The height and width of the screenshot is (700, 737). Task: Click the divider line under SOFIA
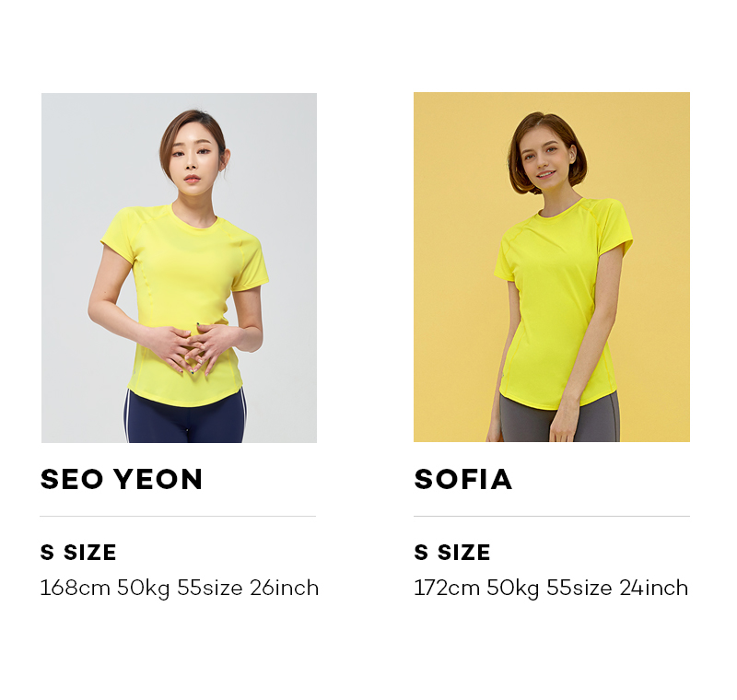[552, 517]
